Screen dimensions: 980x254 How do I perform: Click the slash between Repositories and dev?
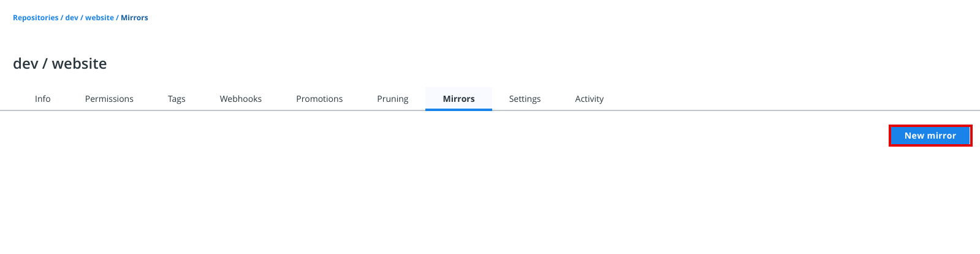click(x=62, y=18)
